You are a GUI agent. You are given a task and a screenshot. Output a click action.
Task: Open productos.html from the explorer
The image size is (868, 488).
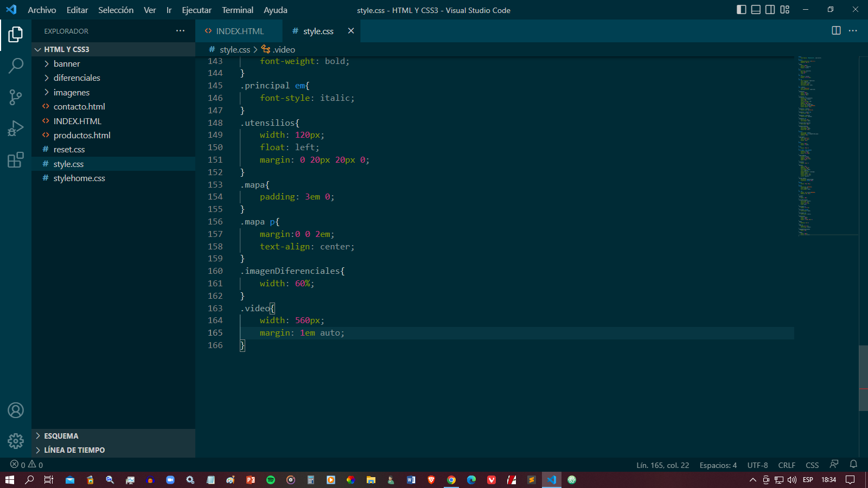click(x=113, y=135)
